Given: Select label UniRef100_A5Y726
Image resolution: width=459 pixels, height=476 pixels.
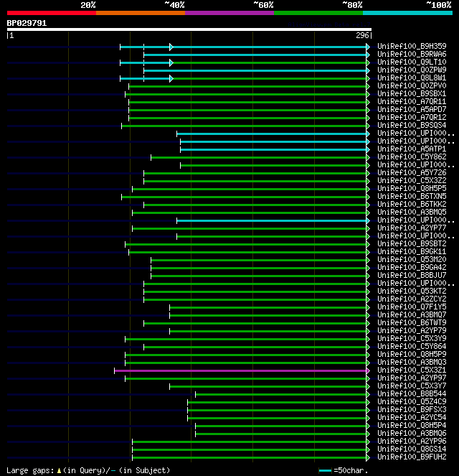Looking at the screenshot, I should pos(412,172).
